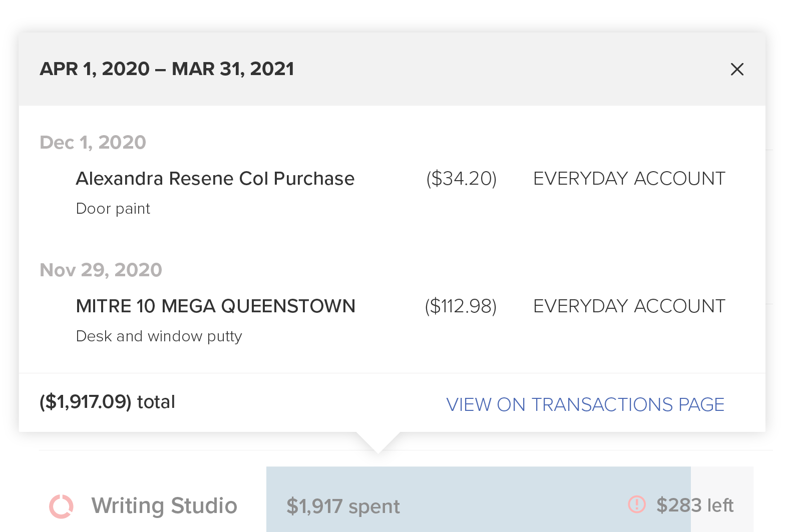Click the EVERYDAY ACCOUNT label for the Mitre 10 purchase
Viewport: 786px width, 532px height.
629,306
